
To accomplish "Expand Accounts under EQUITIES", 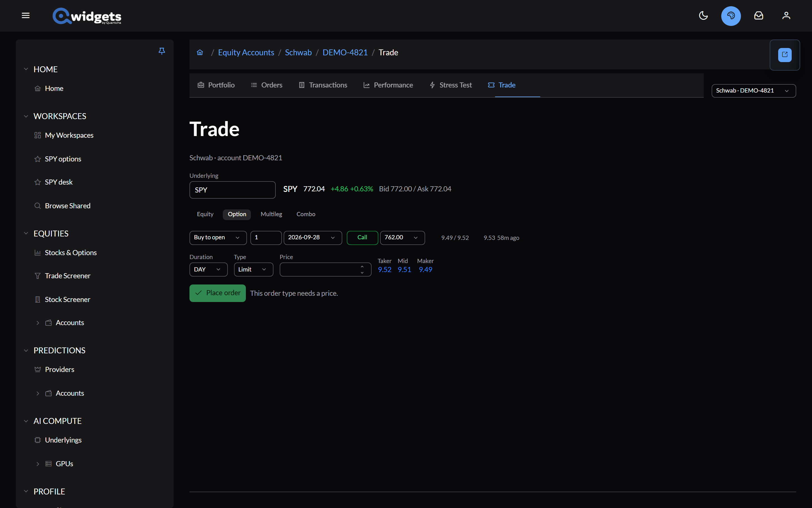I will 37,323.
